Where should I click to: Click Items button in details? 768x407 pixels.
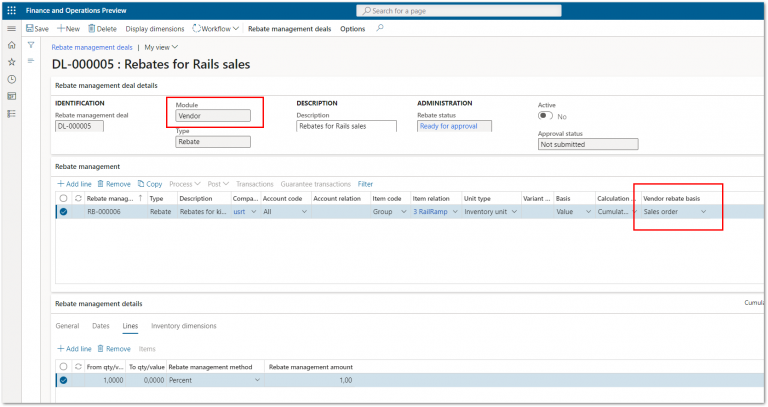click(147, 349)
